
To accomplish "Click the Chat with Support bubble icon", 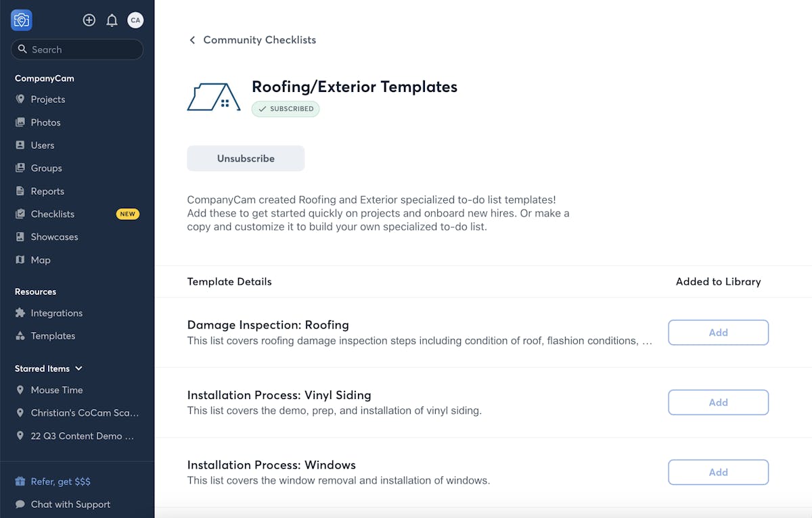I will [20, 504].
